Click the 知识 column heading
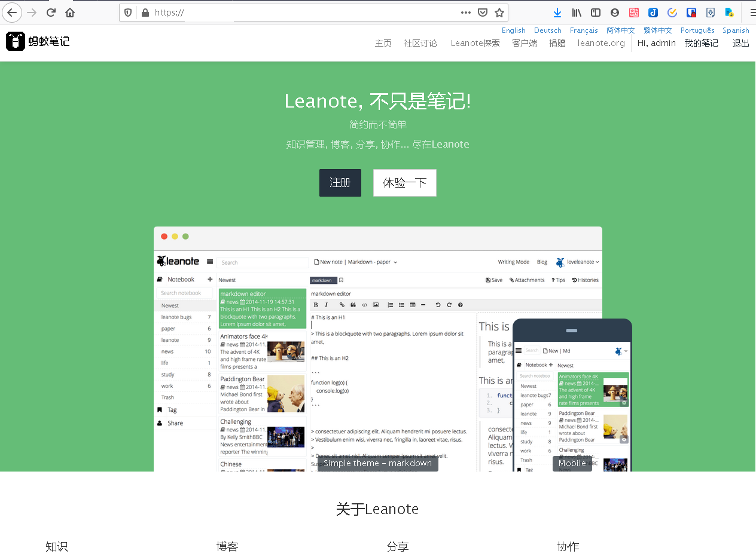This screenshot has width=756, height=557. click(x=57, y=547)
